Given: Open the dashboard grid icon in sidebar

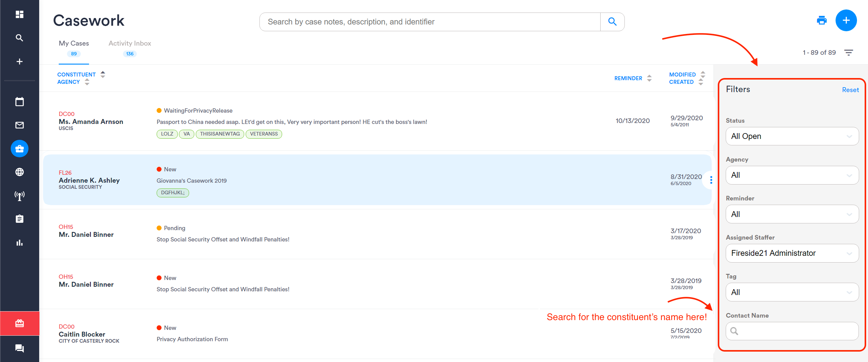Looking at the screenshot, I should [20, 14].
